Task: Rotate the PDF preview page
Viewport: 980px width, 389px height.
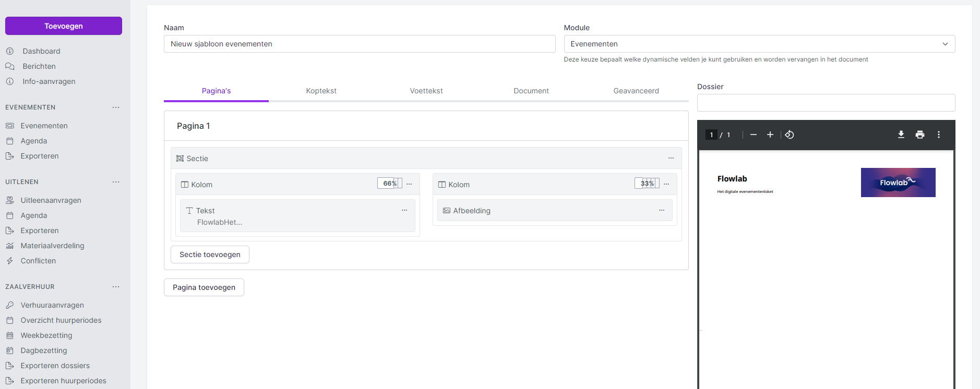Action: (790, 135)
